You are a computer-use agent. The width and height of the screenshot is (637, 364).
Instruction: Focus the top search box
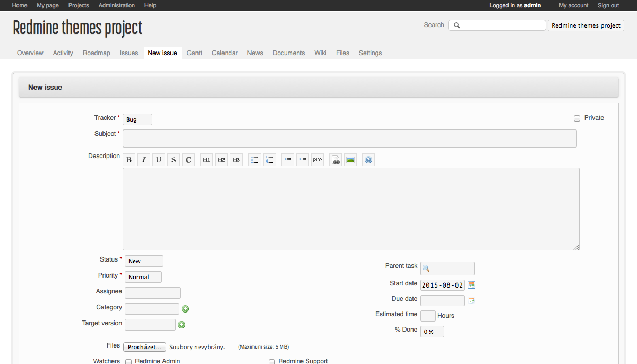497,25
